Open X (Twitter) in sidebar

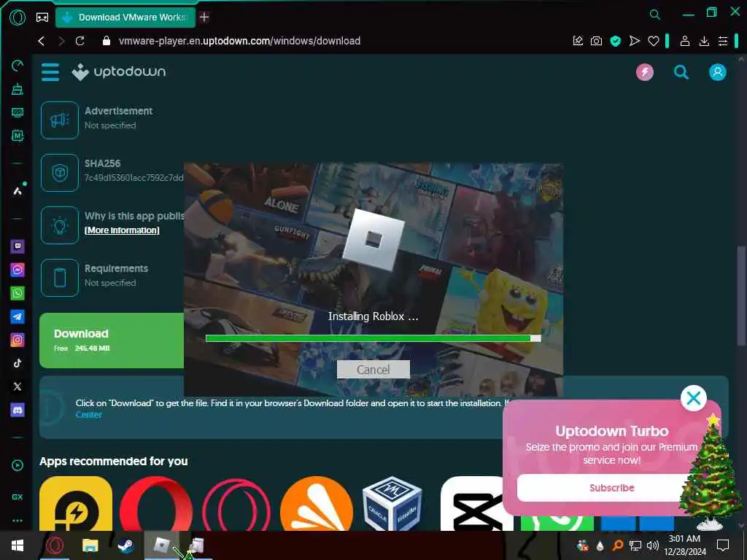click(18, 386)
